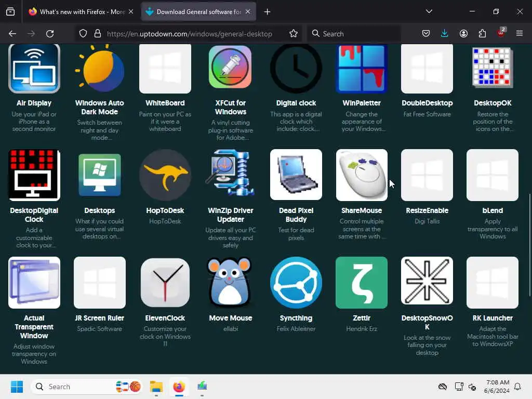Click the bLend title link
This screenshot has height=399, width=532.
493,210
